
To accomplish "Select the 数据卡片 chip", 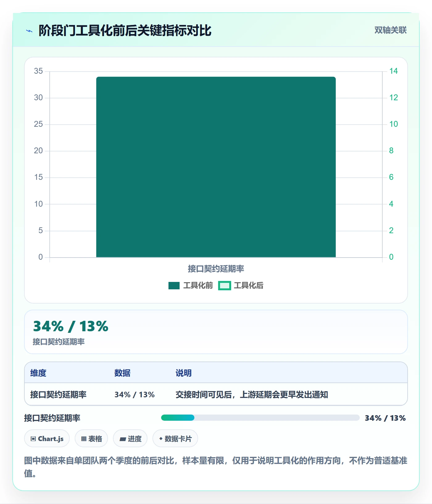I will click(175, 438).
